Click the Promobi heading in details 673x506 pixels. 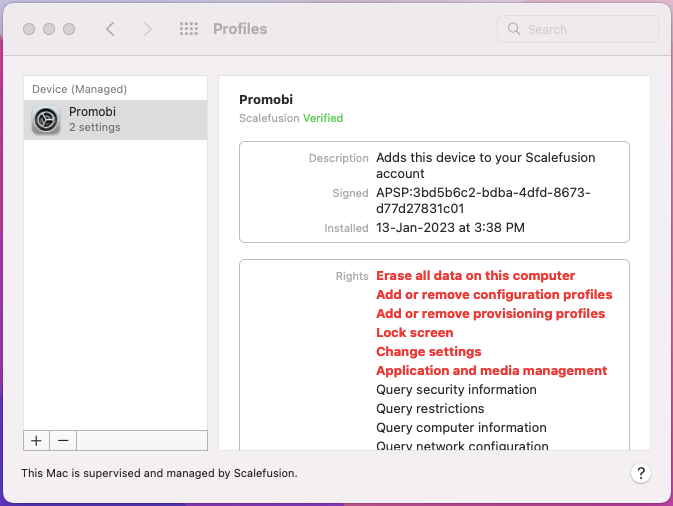tap(266, 100)
